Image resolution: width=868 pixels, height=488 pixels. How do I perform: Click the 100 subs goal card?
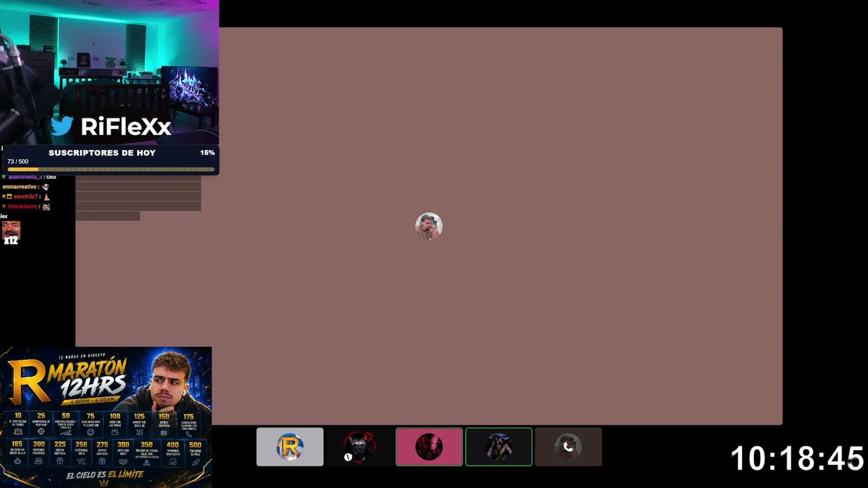tap(115, 424)
